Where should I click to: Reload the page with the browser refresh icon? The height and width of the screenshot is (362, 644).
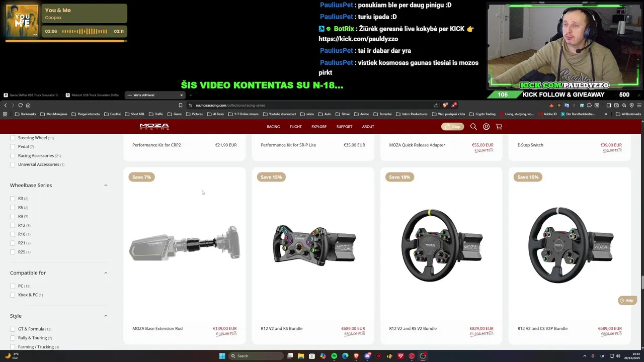20,105
